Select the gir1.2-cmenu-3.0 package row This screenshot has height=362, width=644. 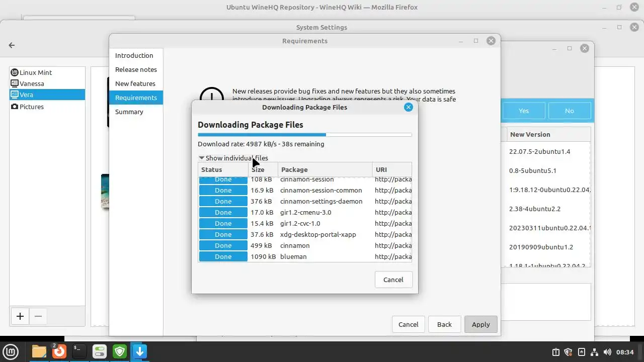[305, 212]
